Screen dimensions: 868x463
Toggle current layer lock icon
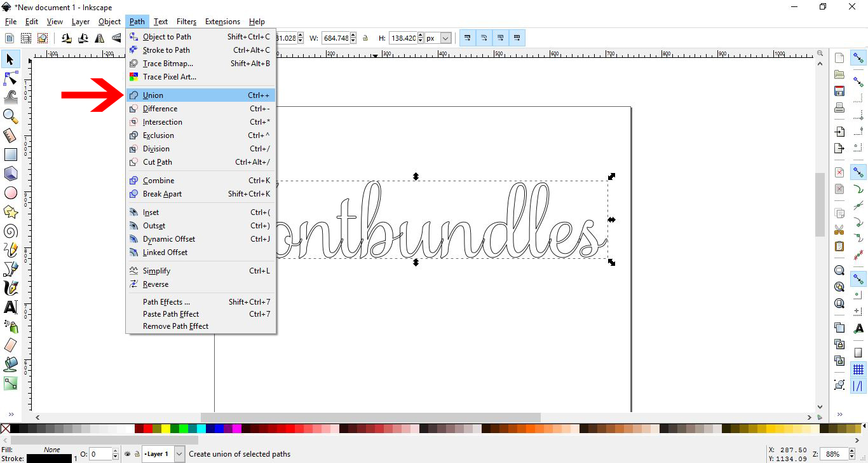coord(137,454)
